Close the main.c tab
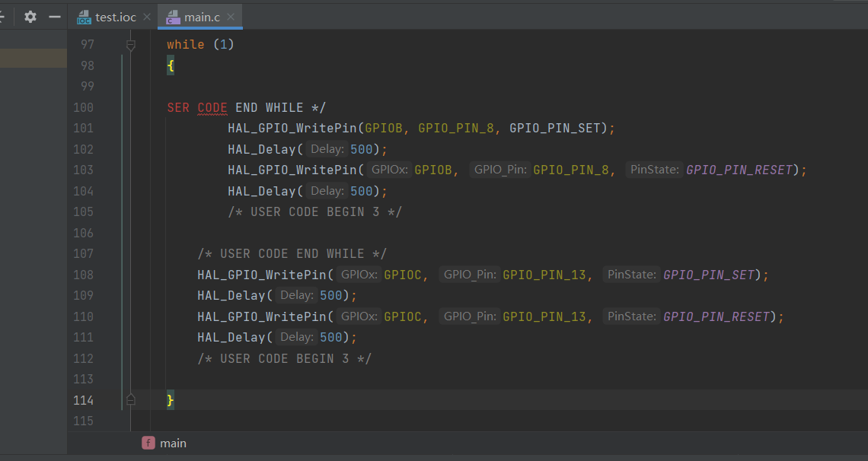This screenshot has height=461, width=868. point(231,17)
